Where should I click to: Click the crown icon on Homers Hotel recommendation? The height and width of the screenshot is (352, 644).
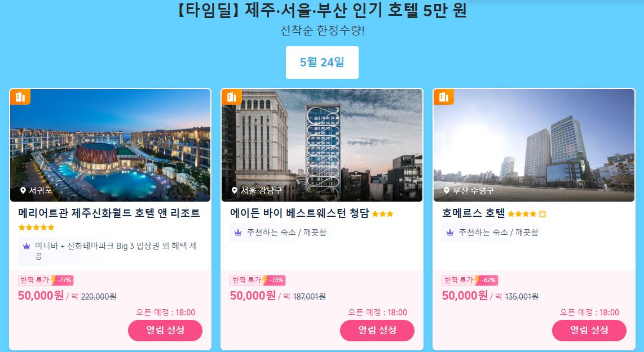pos(450,233)
